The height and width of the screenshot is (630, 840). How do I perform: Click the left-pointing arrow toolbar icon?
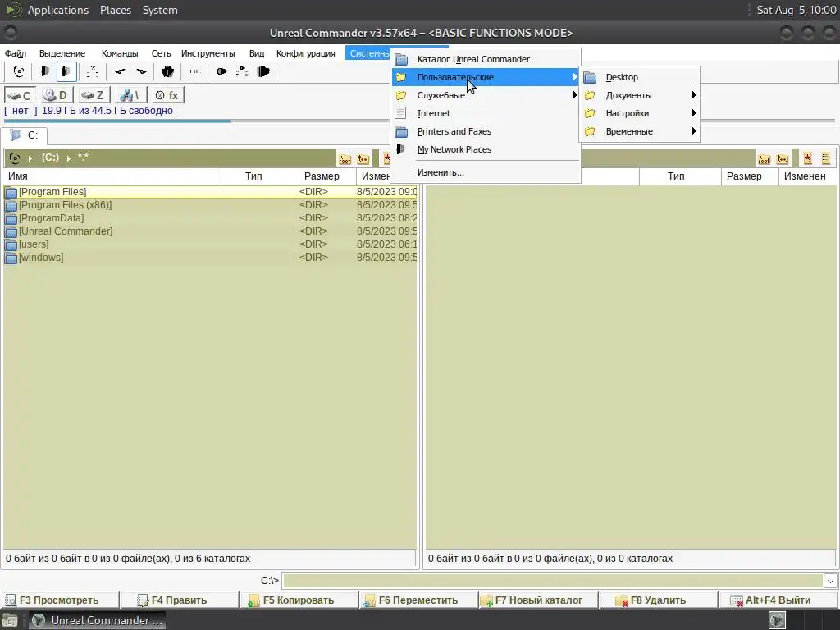[x=120, y=71]
